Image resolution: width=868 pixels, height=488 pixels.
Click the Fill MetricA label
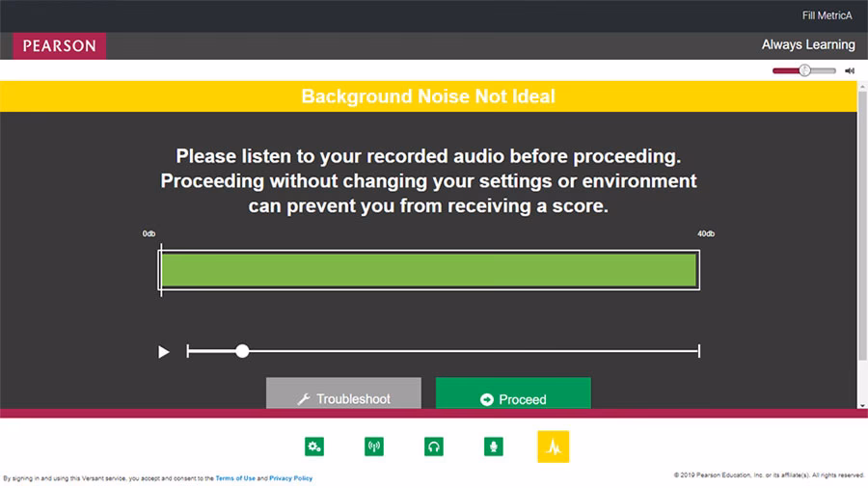[x=827, y=15]
